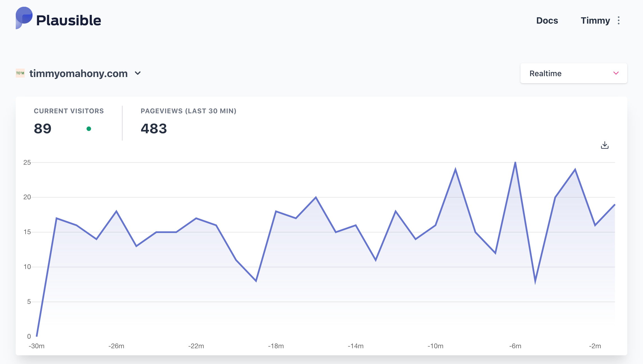Click the -14m axis label

(x=356, y=346)
